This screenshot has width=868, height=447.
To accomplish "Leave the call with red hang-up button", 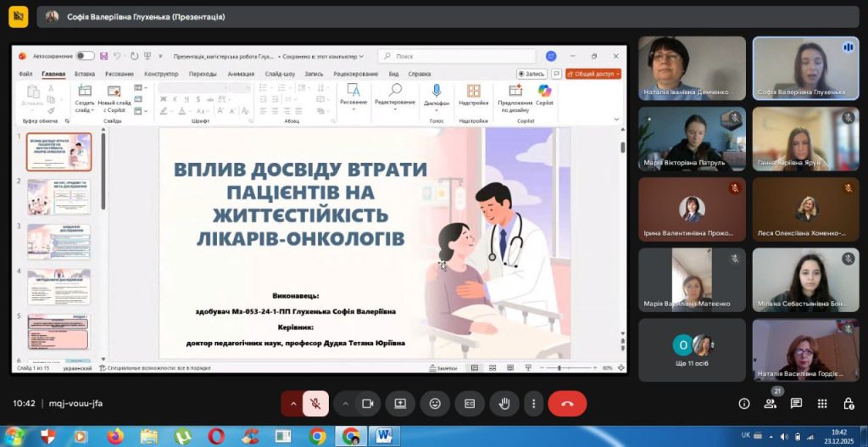I will [x=567, y=404].
